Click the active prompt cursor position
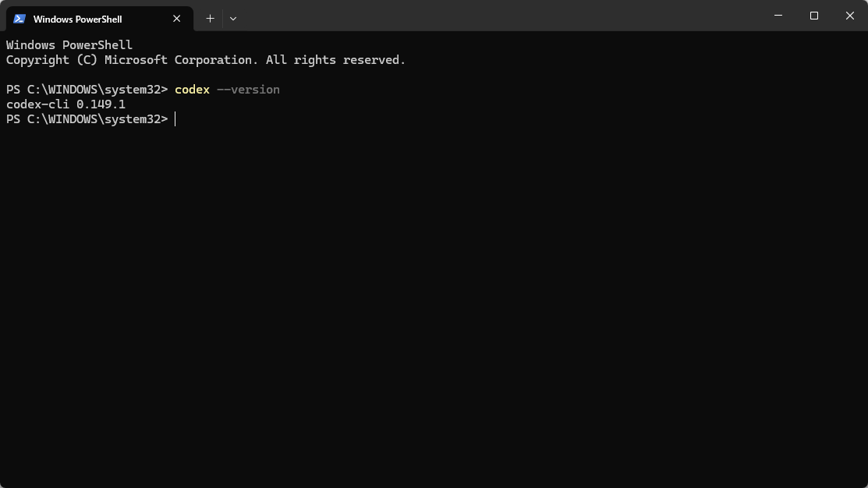868x488 pixels. [175, 119]
